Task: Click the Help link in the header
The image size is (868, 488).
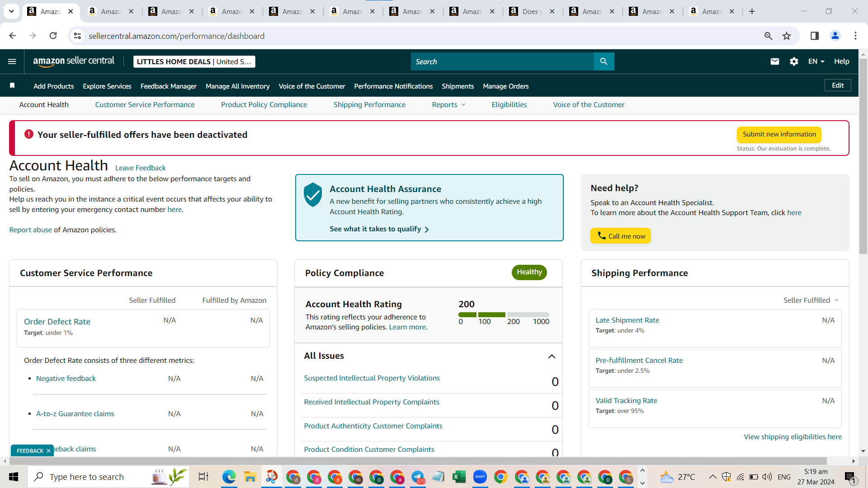Action: click(x=841, y=61)
